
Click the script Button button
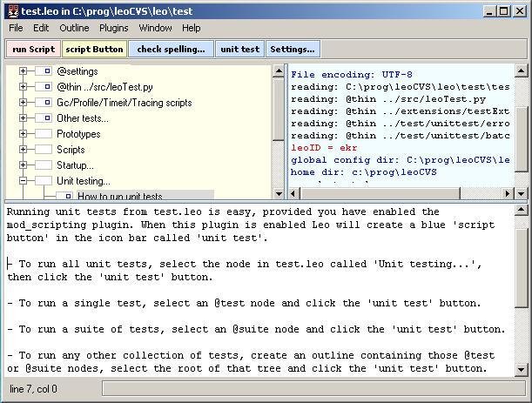(94, 50)
